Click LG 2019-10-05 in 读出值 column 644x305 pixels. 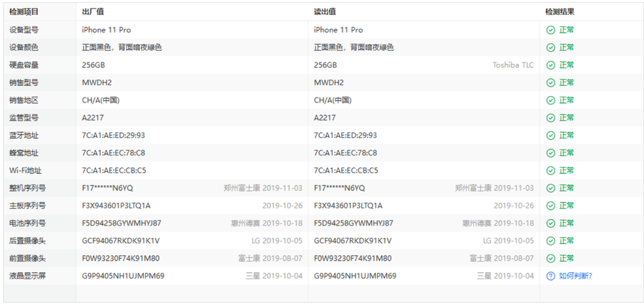(509, 241)
